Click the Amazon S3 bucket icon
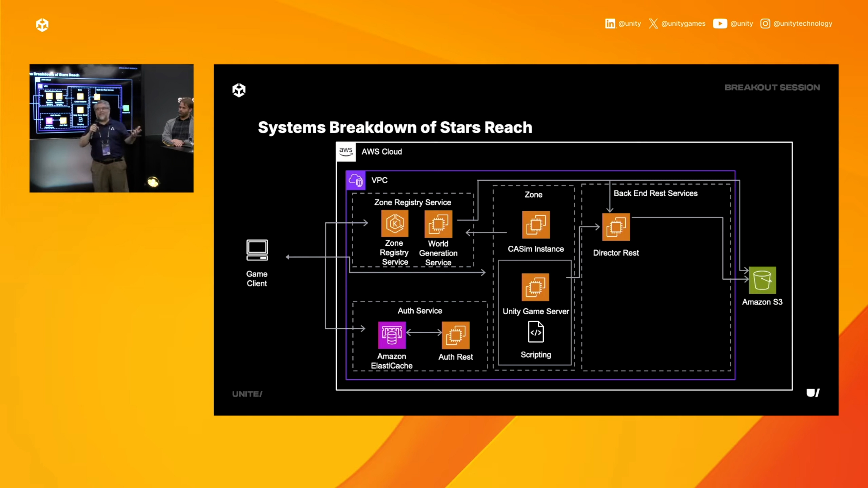The image size is (868, 488). (762, 280)
